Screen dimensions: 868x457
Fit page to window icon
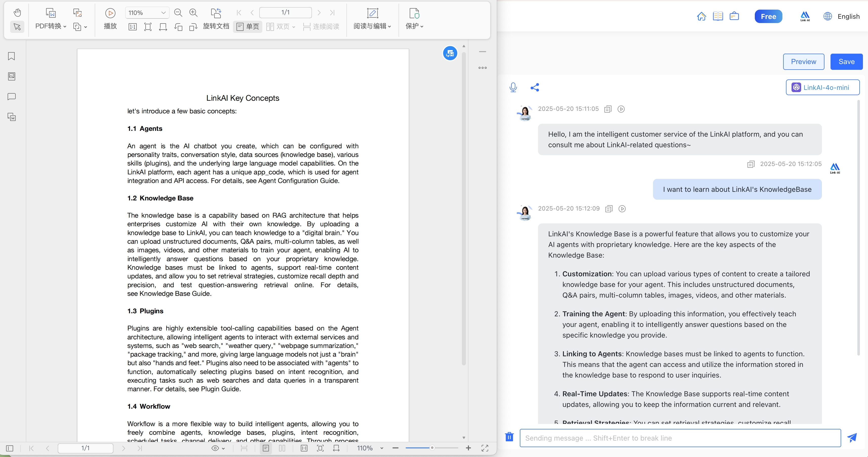click(148, 27)
